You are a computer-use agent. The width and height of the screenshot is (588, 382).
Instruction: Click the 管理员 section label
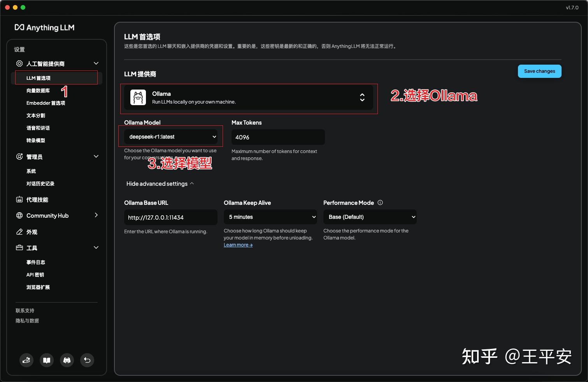pos(35,157)
